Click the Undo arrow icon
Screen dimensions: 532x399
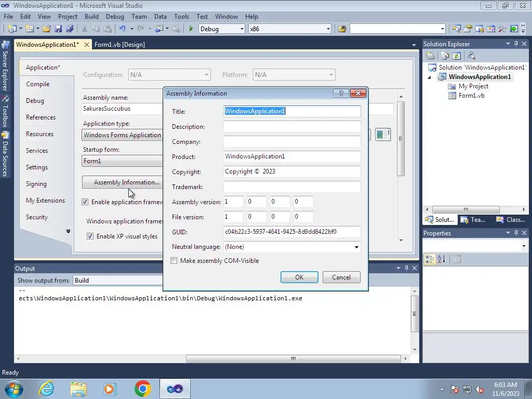[123, 29]
